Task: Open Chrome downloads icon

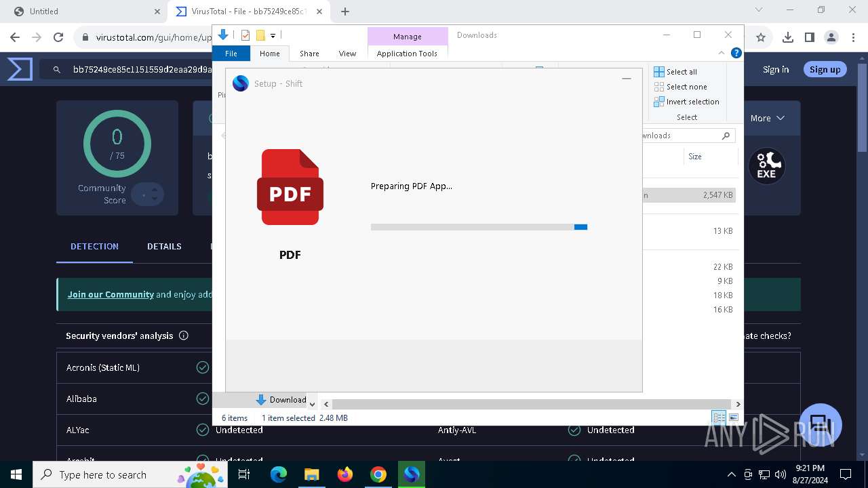Action: (788, 37)
